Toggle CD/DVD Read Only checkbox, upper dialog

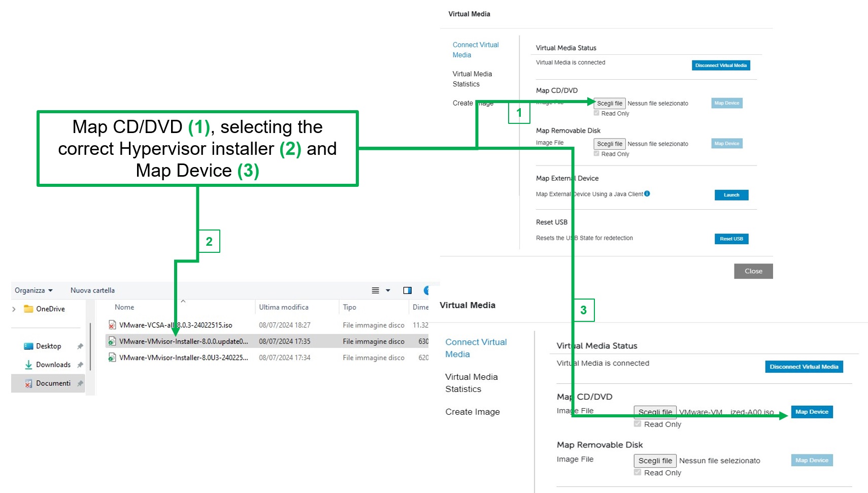click(x=596, y=113)
